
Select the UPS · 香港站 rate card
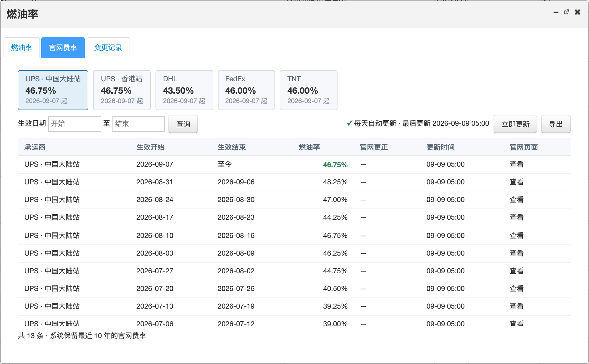[122, 90]
